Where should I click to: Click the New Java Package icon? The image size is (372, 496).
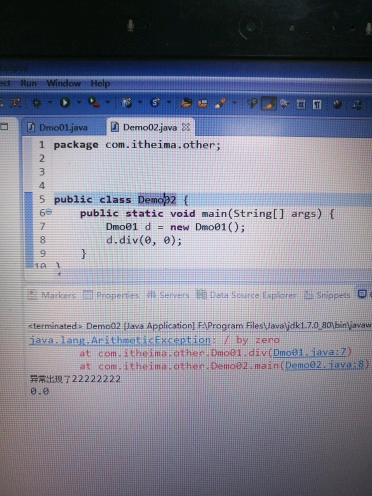pyautogui.click(x=127, y=102)
